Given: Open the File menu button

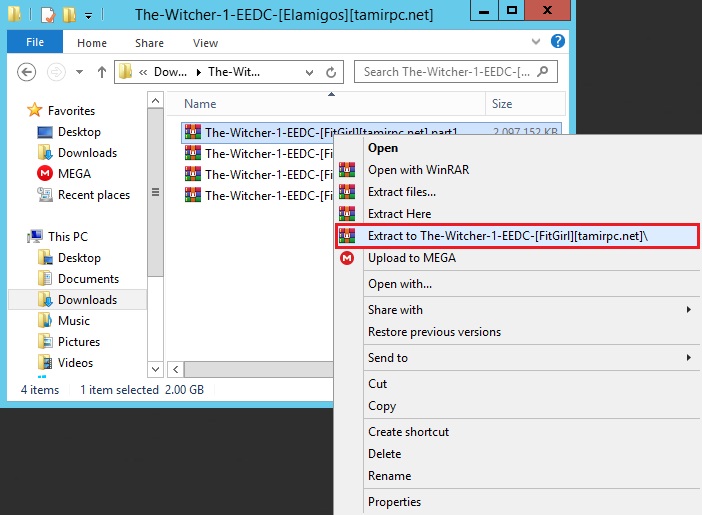Looking at the screenshot, I should (34, 43).
